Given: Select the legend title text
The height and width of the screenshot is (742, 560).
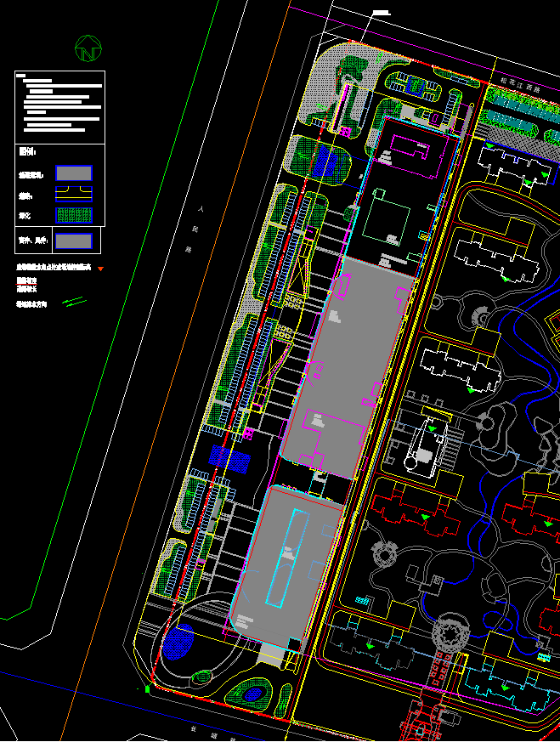Looking at the screenshot, I should coord(26,151).
